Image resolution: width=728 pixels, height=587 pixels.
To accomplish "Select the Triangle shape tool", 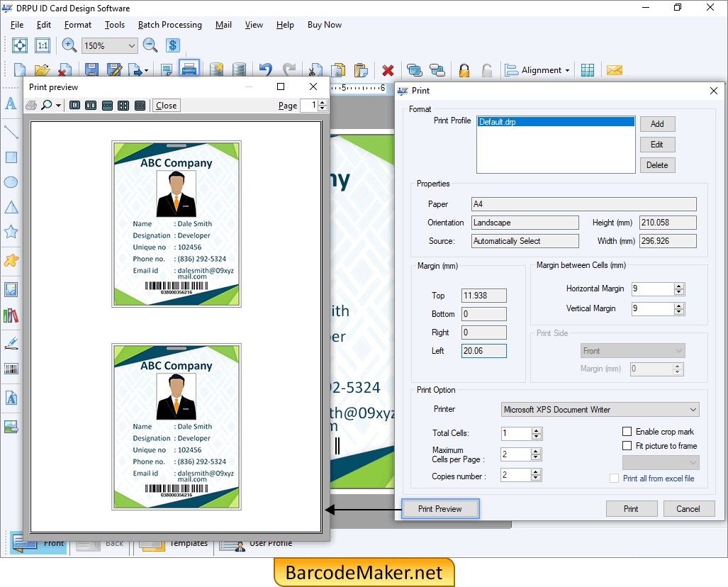I will (x=11, y=207).
